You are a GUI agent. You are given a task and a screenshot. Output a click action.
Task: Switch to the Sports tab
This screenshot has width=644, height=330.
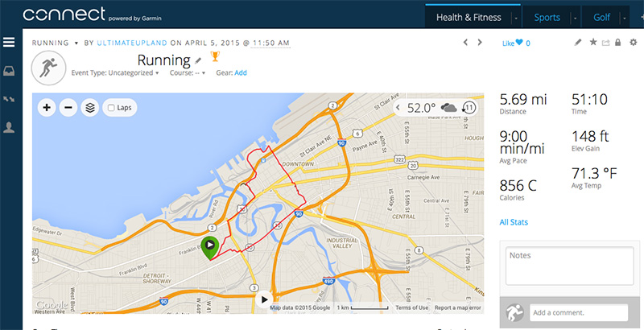[547, 17]
